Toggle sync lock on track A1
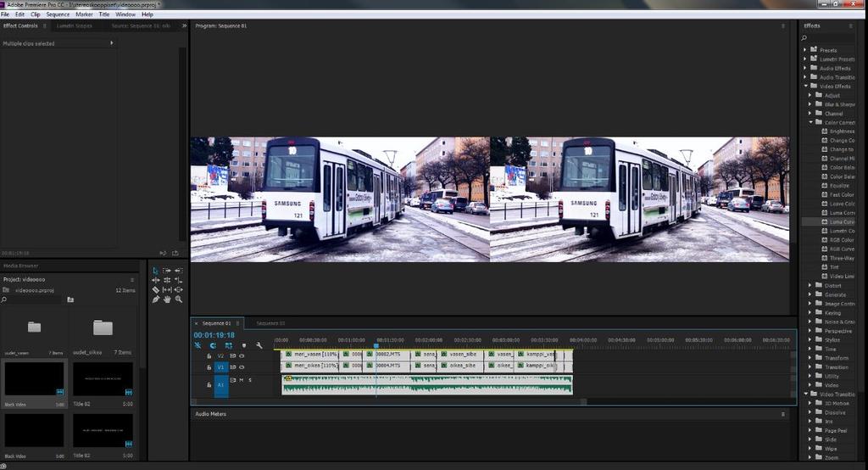Screen dimensions: 868x470 click(233, 380)
